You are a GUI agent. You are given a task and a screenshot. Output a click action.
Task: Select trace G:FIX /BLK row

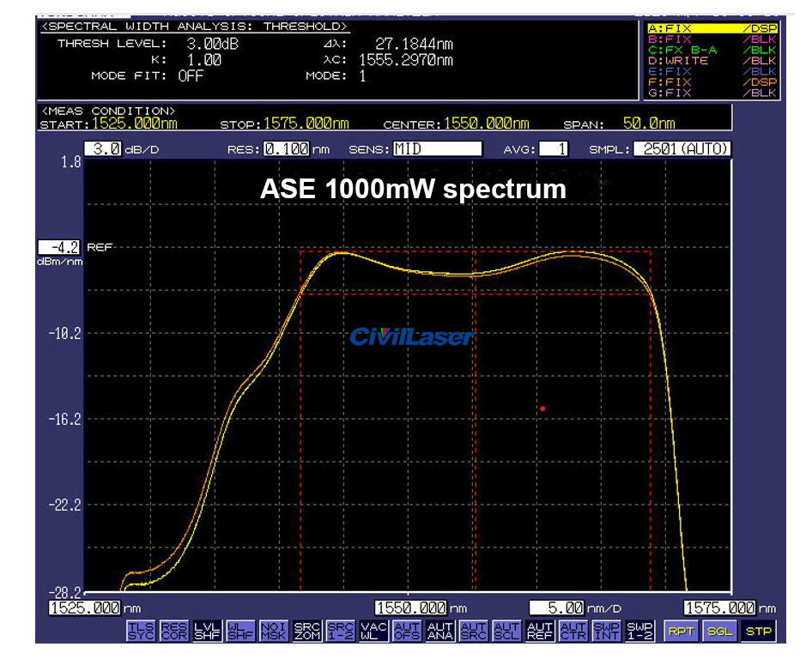coord(712,94)
